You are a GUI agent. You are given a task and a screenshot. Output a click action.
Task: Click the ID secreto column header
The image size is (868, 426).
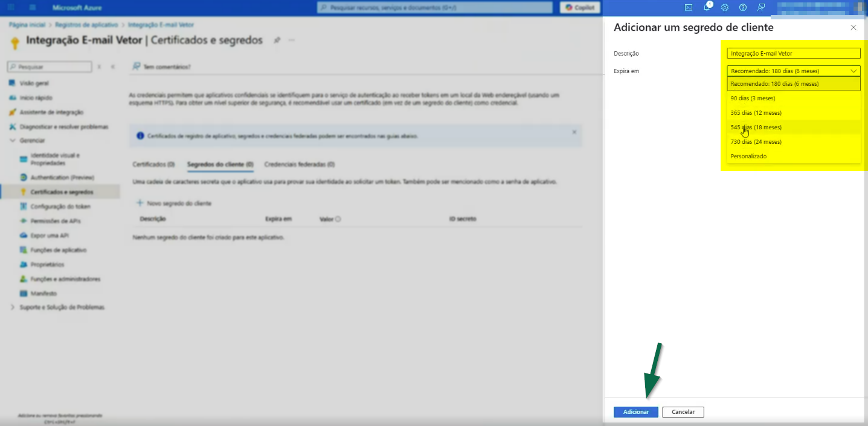pyautogui.click(x=463, y=219)
